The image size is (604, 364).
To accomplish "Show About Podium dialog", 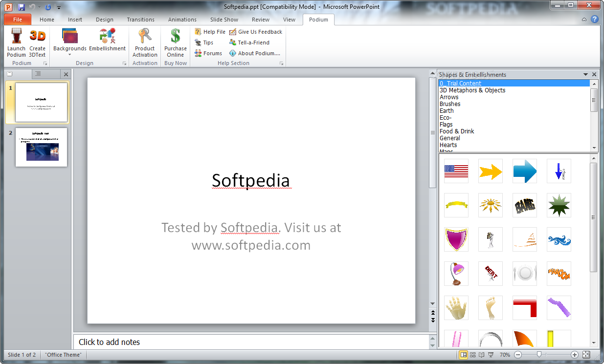I will (254, 53).
